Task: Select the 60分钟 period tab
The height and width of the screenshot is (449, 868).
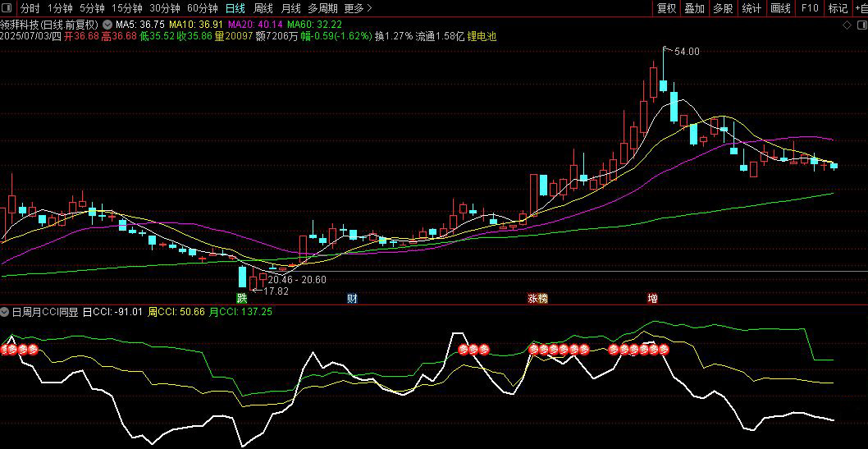Action: [x=202, y=8]
